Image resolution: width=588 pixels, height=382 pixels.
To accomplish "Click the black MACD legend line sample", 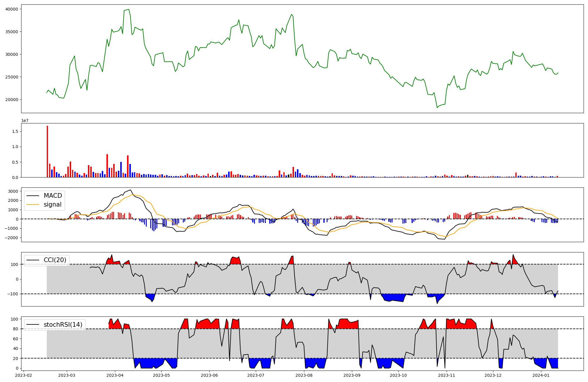I will pos(33,196).
